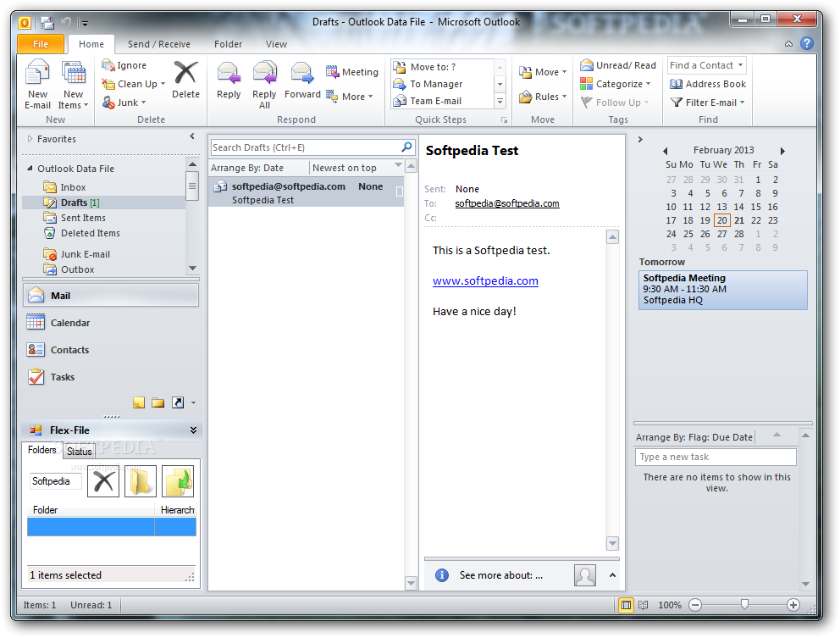Image resolution: width=840 pixels, height=638 pixels.
Task: Select the Inbox folder
Action: 73,187
